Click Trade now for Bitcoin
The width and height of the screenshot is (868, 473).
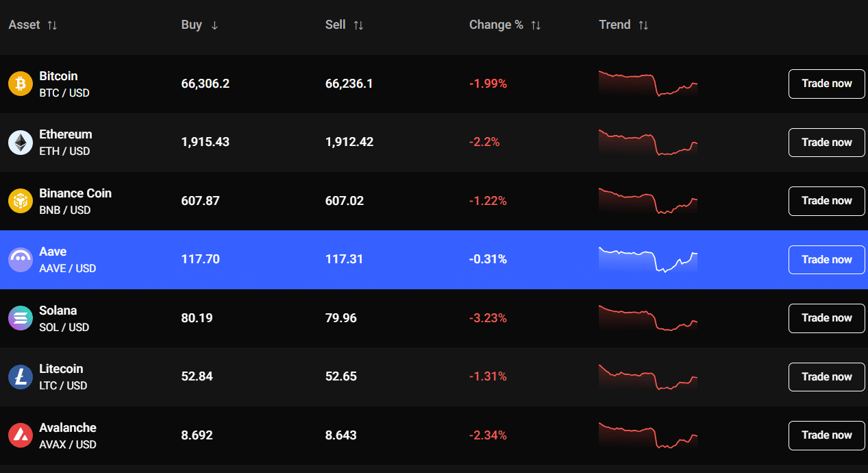[826, 84]
